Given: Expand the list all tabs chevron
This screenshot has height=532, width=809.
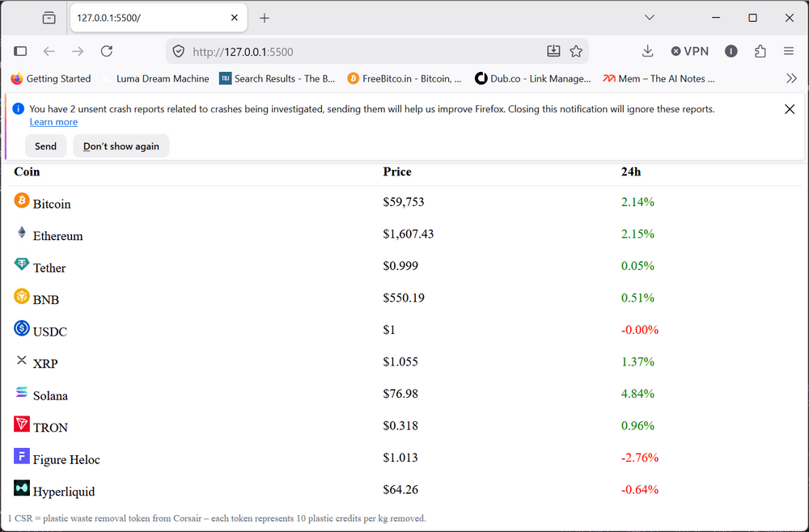Looking at the screenshot, I should click(650, 18).
